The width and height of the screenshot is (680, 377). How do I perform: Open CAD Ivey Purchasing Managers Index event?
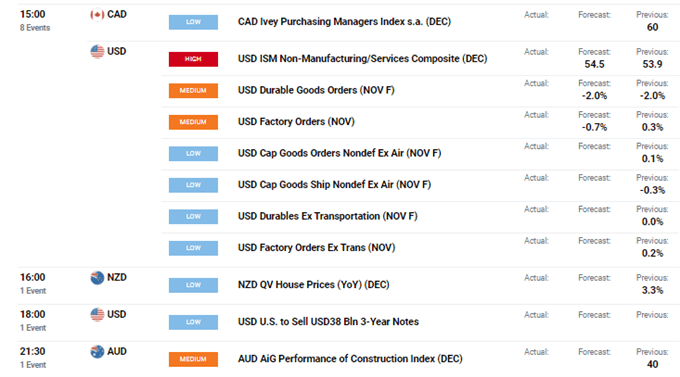(x=344, y=22)
